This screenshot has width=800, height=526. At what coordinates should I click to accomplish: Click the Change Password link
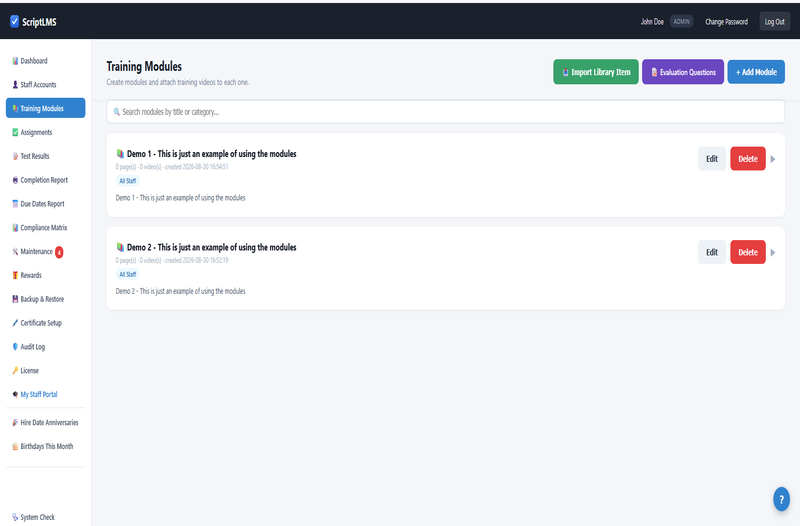(727, 21)
